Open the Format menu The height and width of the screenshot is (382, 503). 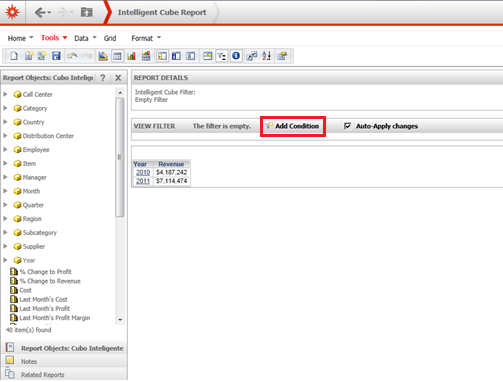click(146, 38)
